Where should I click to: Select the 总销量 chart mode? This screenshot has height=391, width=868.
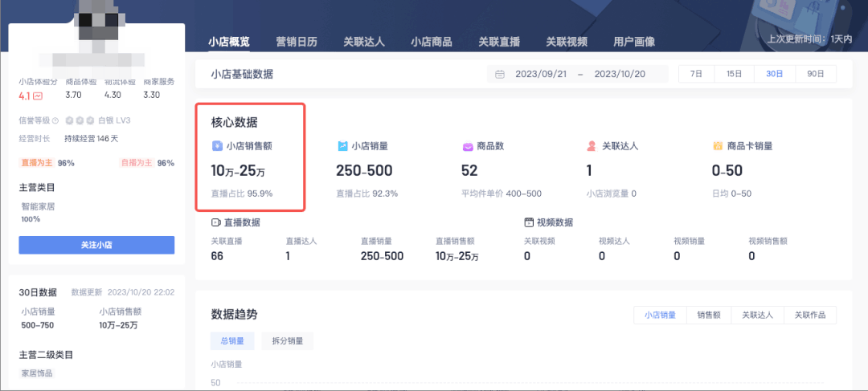(232, 341)
